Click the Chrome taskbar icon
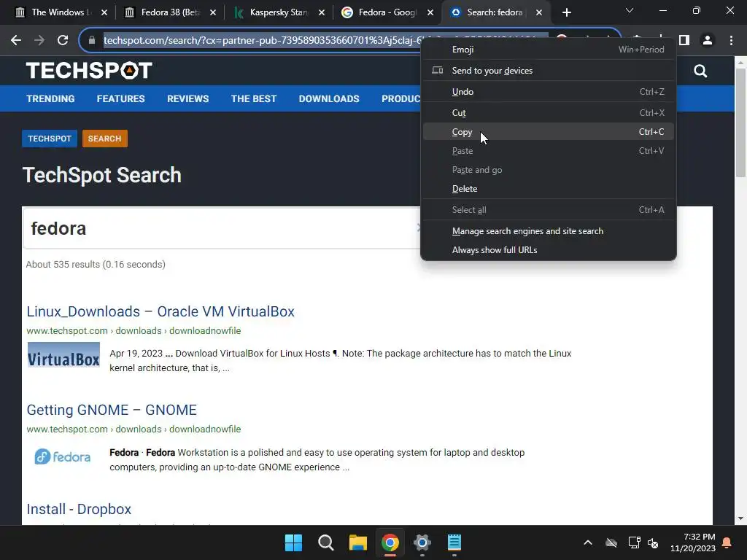This screenshot has height=560, width=747. 390,542
